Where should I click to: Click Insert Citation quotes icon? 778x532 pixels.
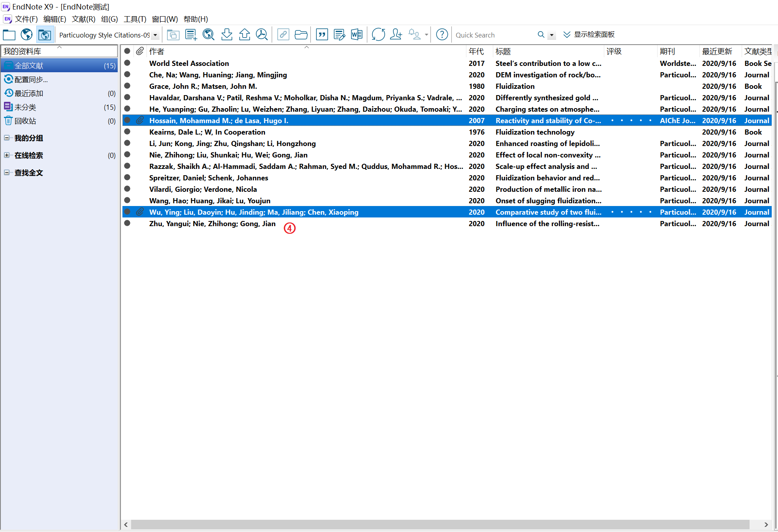tap(322, 35)
